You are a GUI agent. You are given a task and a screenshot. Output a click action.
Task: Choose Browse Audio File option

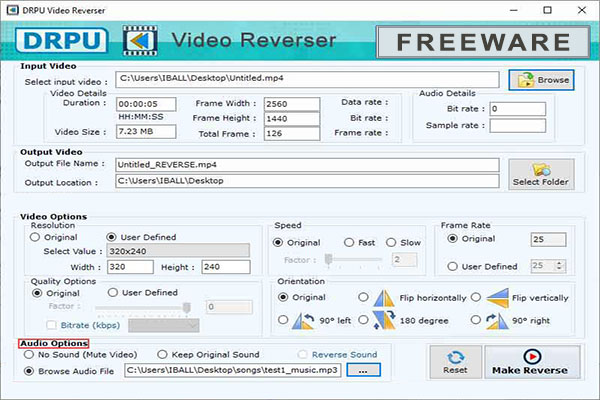[x=29, y=371]
